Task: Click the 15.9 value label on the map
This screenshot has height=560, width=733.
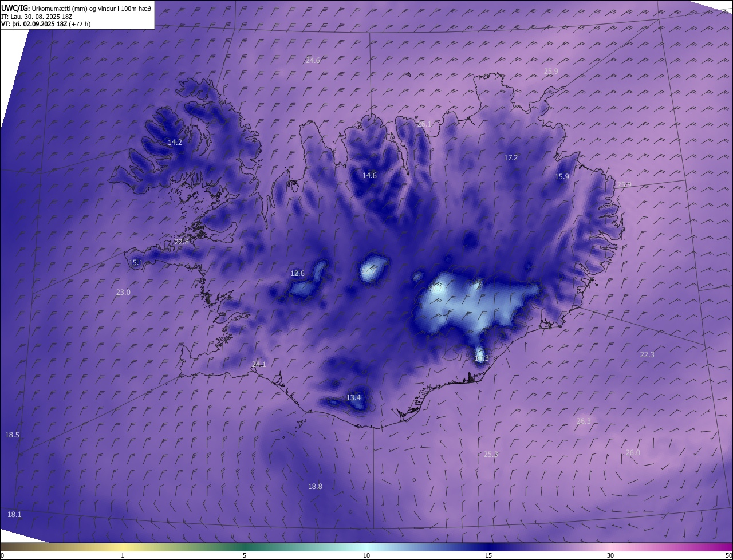Action: tap(562, 177)
